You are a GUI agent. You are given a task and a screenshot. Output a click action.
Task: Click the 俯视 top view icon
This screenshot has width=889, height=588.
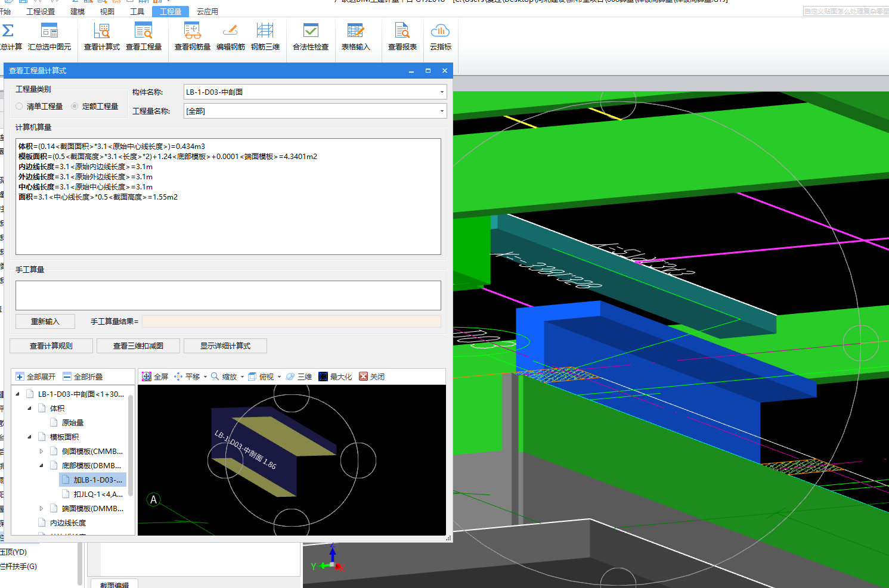(252, 377)
